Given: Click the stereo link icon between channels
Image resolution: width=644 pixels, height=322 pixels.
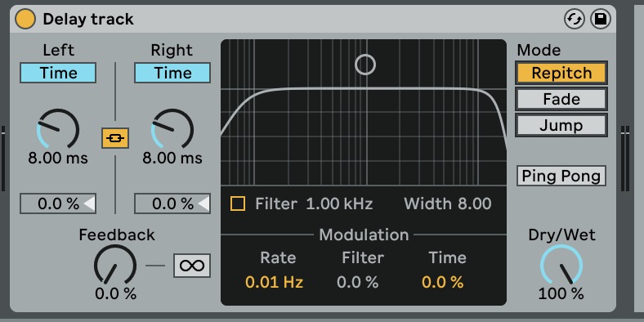Looking at the screenshot, I should tap(115, 138).
